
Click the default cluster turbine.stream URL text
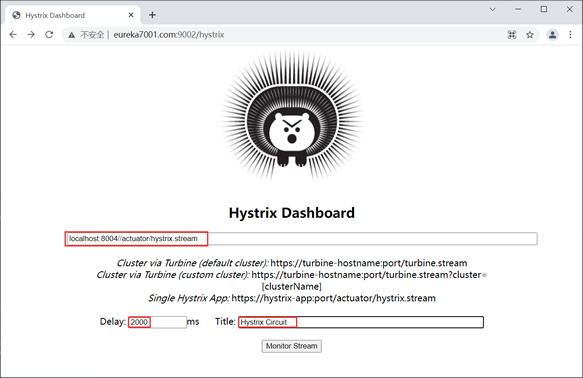coord(369,263)
